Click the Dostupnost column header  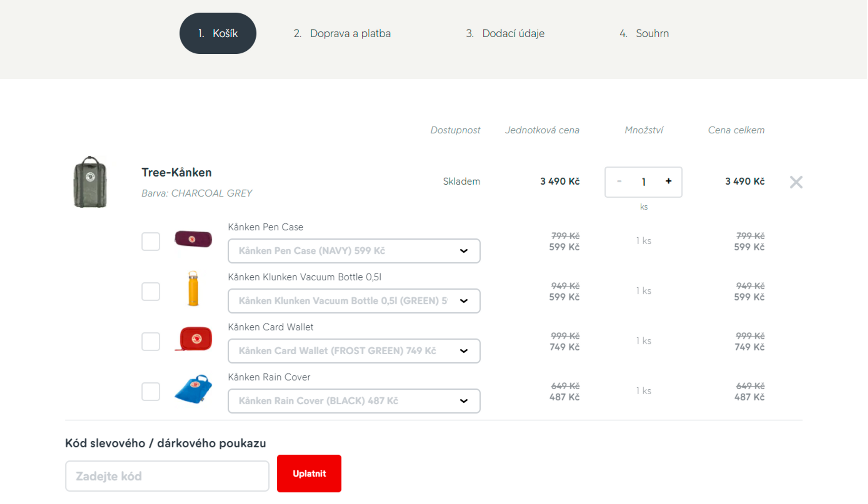pos(455,130)
